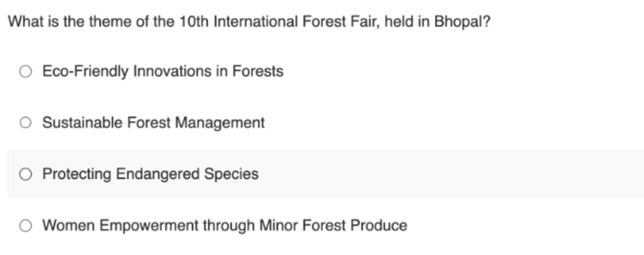
Task: Click the question text about International Forest Fair
Action: click(x=249, y=22)
